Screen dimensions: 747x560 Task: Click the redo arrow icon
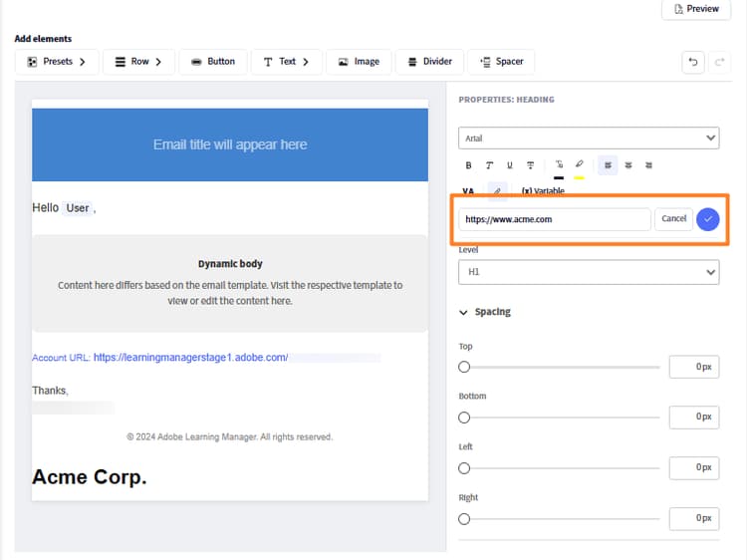719,62
